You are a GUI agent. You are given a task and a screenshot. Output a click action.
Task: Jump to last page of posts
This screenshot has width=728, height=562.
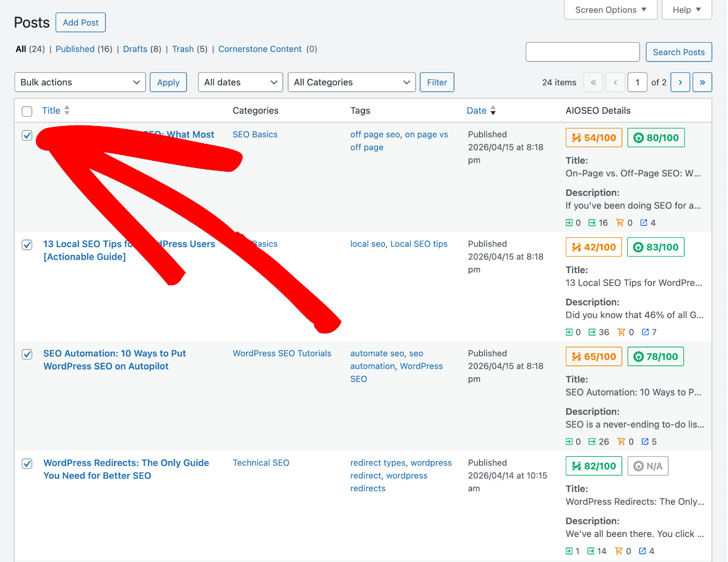[x=702, y=82]
